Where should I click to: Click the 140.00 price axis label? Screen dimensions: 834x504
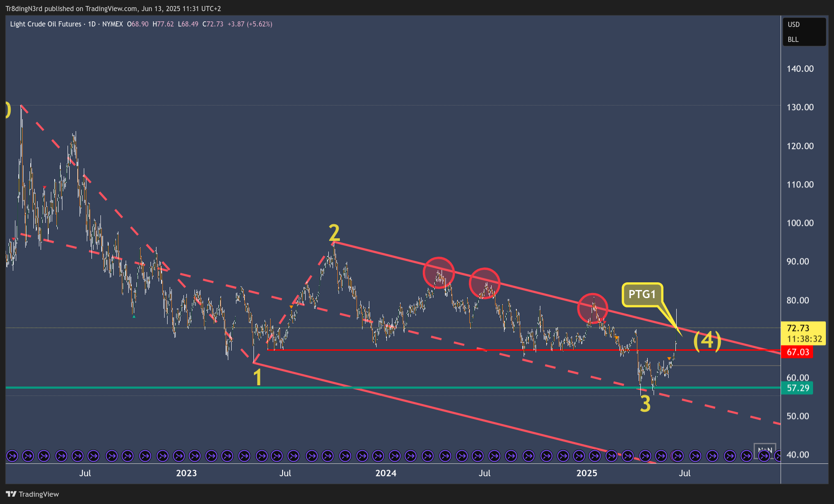click(800, 69)
